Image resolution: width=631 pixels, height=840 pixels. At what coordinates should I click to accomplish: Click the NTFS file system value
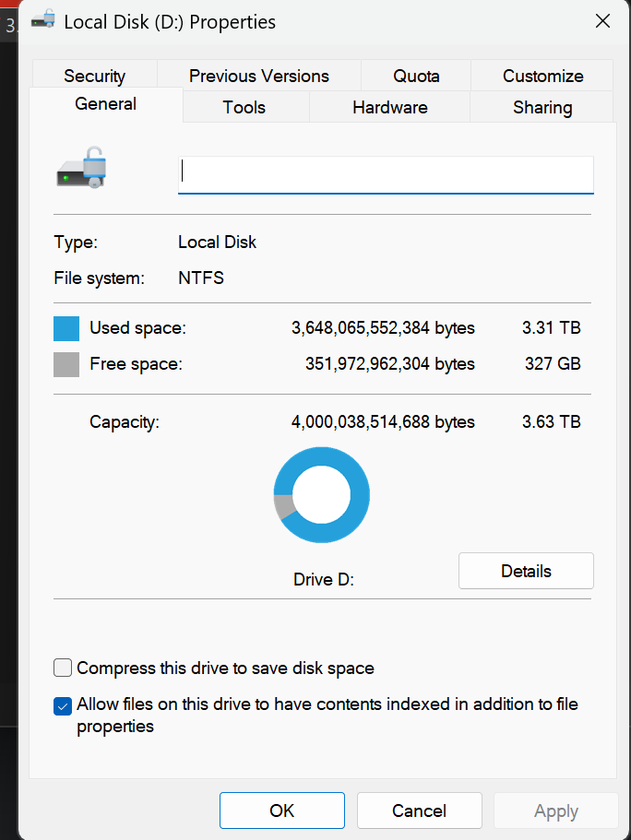click(201, 278)
